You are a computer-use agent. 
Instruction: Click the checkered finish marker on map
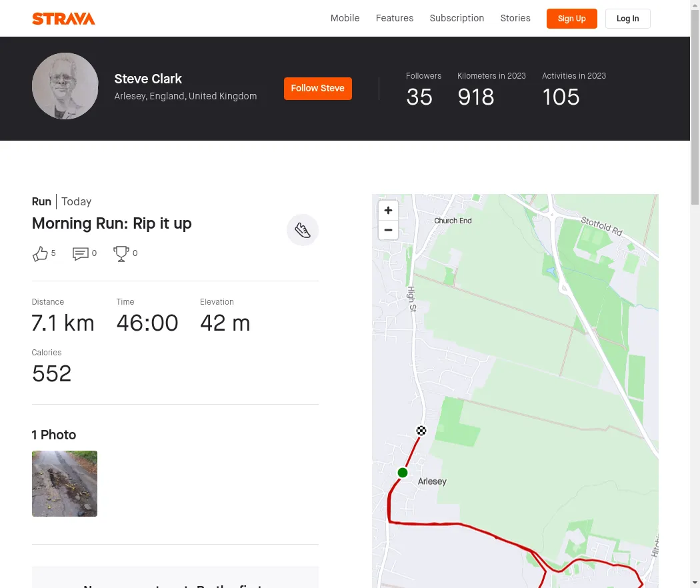click(421, 431)
